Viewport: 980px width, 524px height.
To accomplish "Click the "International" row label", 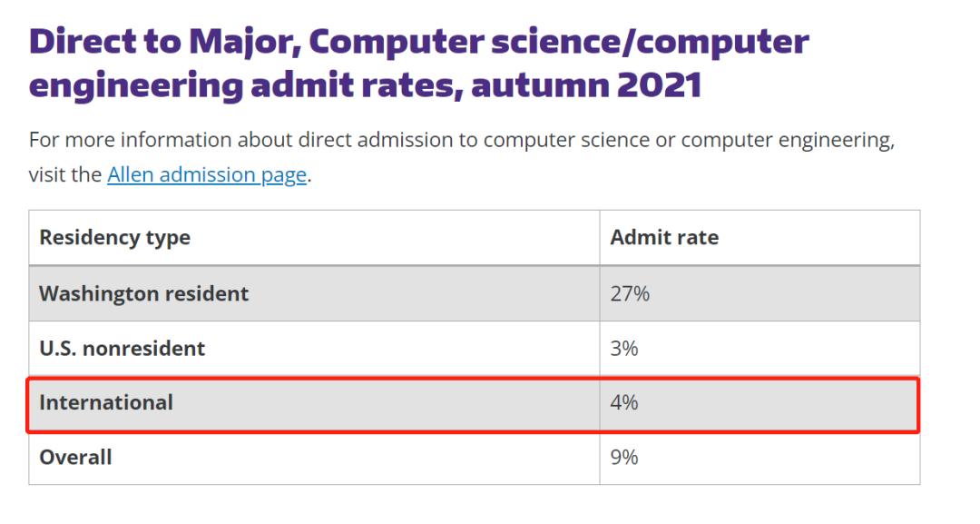I will pos(106,402).
